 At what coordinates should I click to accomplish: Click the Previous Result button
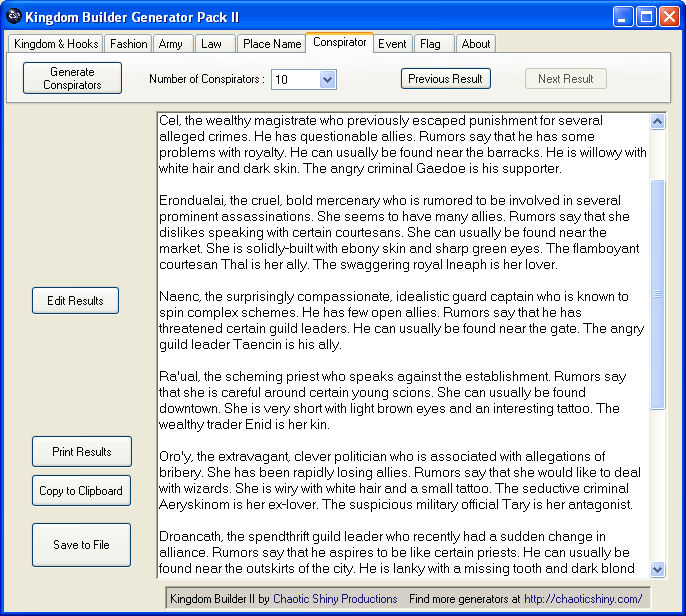[x=445, y=79]
